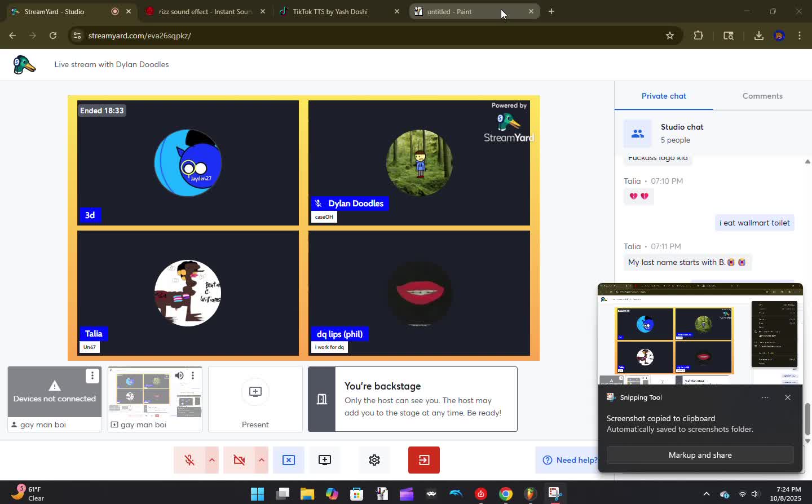This screenshot has height=504, width=812.
Task: Click the dq lips (phil) name label
Action: click(339, 334)
